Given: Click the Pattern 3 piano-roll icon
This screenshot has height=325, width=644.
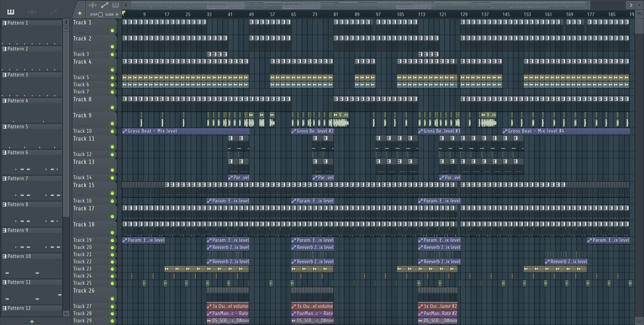Looking at the screenshot, I should click(x=4, y=75).
